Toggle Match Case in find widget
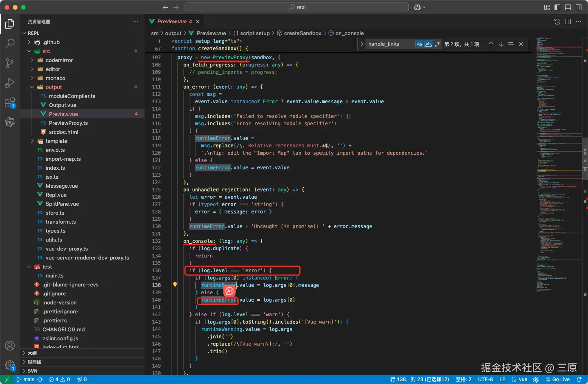This screenshot has width=588, height=384. tap(419, 44)
